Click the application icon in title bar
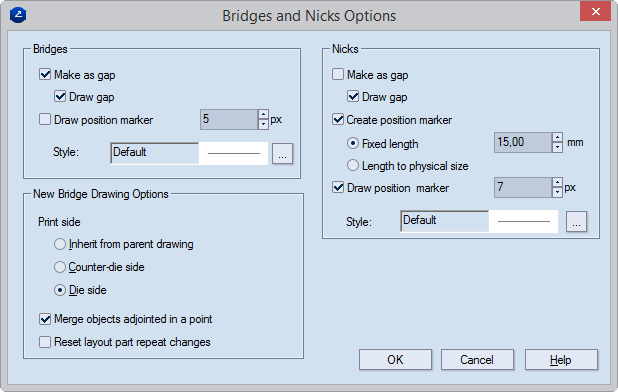The image size is (618, 392). point(18,15)
